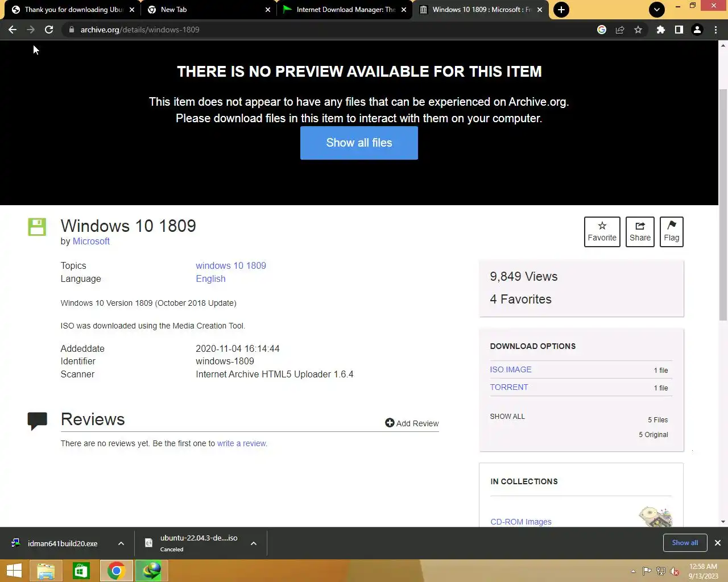728x582 pixels.
Task: Show hidden system tray icons
Action: tap(633, 571)
